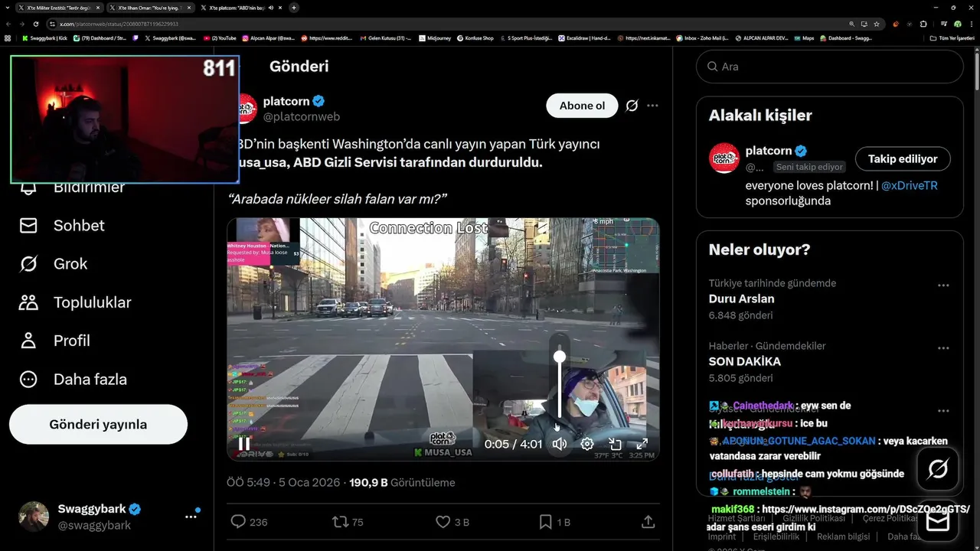980x551 pixels.
Task: Like the post with 3 B likes
Action: point(452,522)
